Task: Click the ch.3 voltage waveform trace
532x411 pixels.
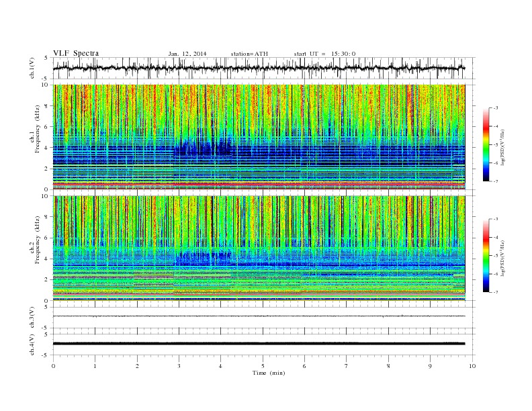Action: (259, 316)
